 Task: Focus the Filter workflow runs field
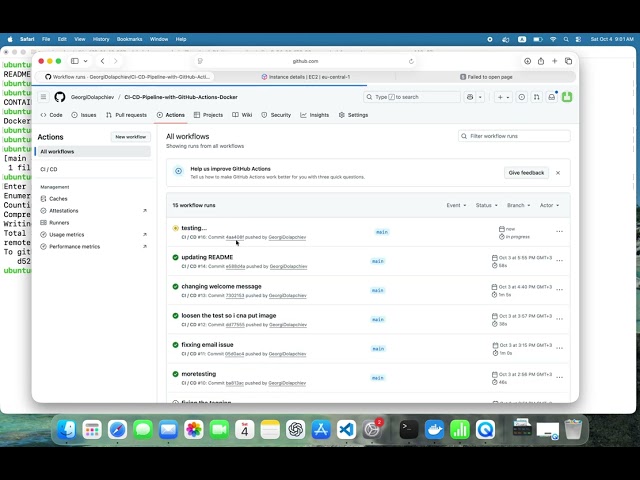tap(514, 136)
